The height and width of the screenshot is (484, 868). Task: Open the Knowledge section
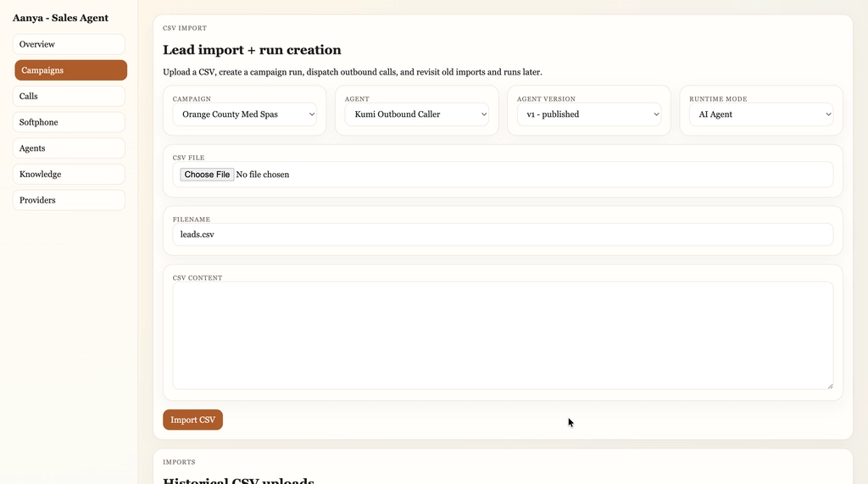click(x=69, y=174)
